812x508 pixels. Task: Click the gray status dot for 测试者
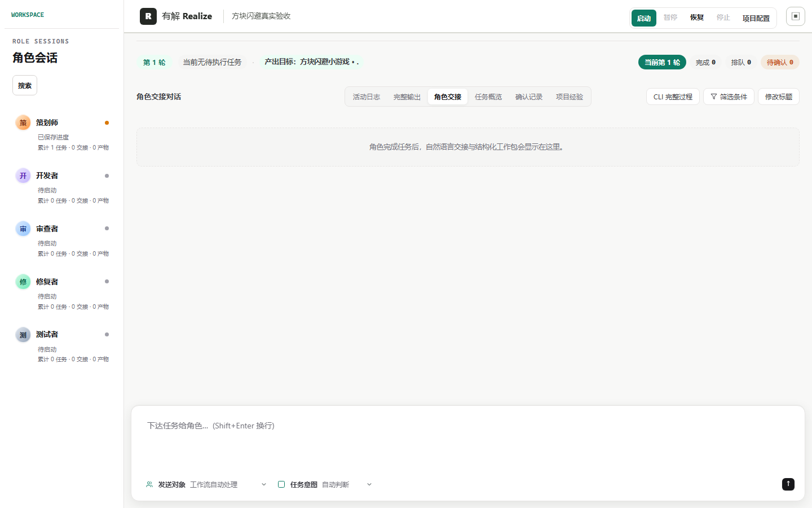point(107,335)
